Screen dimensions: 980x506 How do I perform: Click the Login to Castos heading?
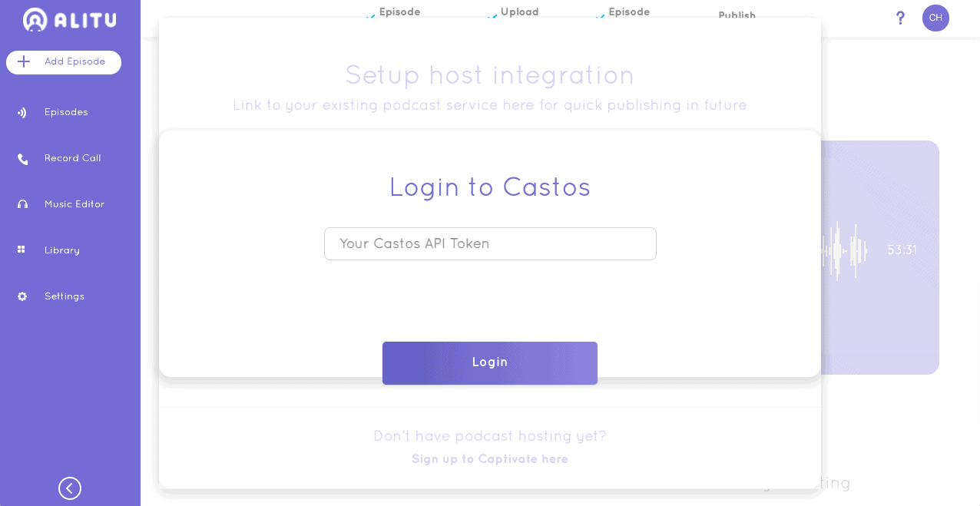(x=490, y=187)
